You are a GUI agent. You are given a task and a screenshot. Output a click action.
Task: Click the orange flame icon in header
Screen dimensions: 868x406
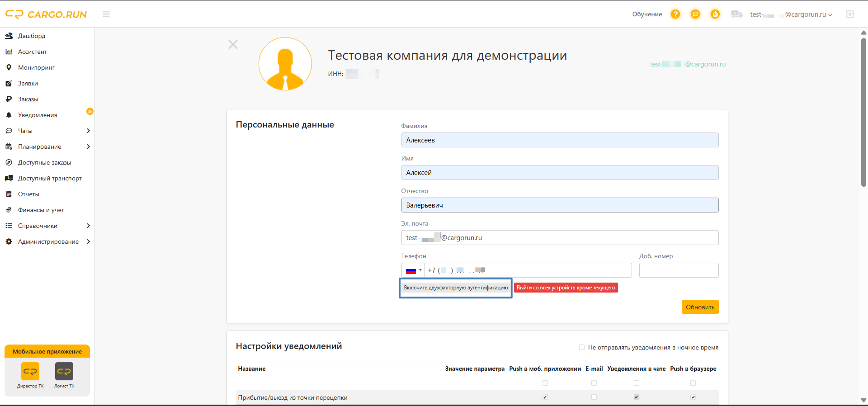point(715,14)
